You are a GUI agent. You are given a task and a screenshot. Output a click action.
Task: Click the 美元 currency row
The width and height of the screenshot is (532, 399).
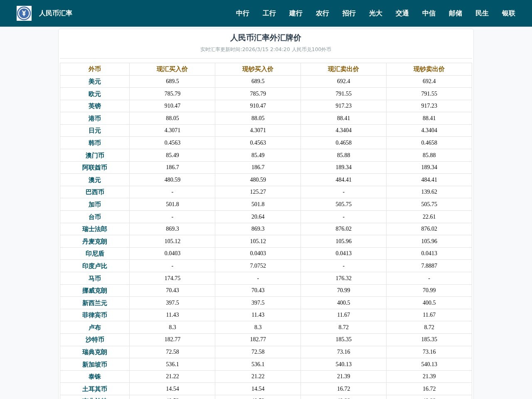[x=94, y=81]
